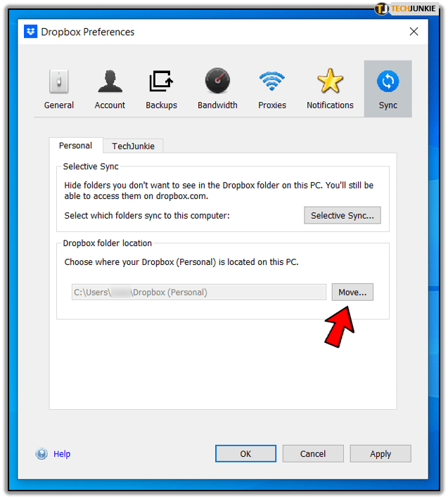Click 'Select which folders sync to this computer' text
The height and width of the screenshot is (499, 448).
[147, 216]
